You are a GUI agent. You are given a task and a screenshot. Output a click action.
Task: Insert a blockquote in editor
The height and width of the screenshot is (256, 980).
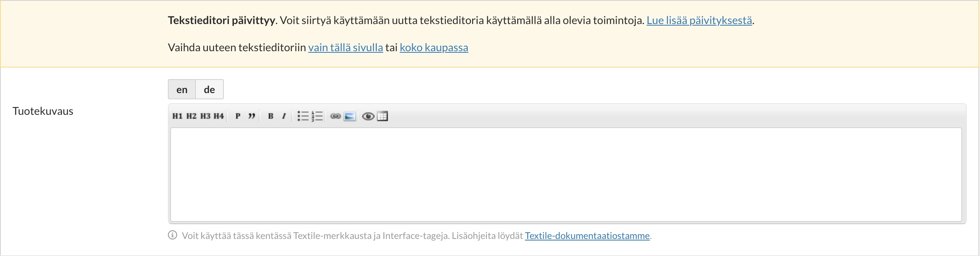click(252, 116)
